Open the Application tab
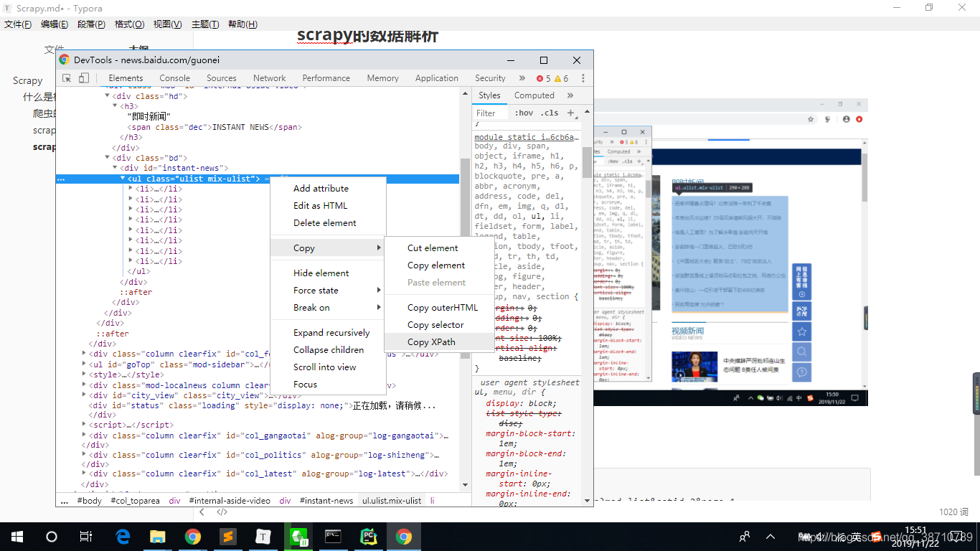Viewport: 980px width, 551px height. tap(437, 78)
